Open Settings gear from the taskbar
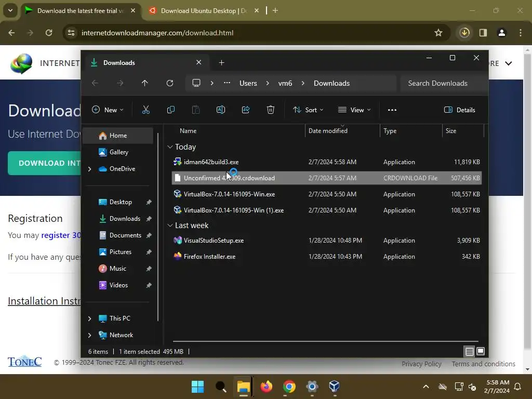532x399 pixels. click(312, 386)
